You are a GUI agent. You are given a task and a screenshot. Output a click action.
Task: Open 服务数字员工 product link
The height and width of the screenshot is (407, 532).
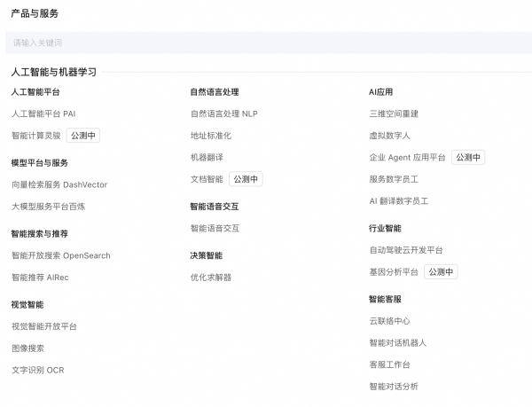click(x=394, y=179)
